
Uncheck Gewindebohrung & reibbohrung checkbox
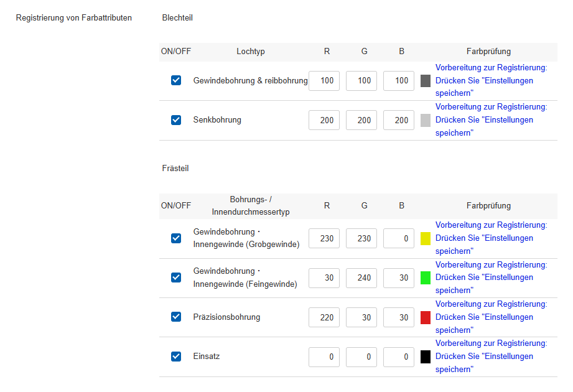(x=176, y=80)
